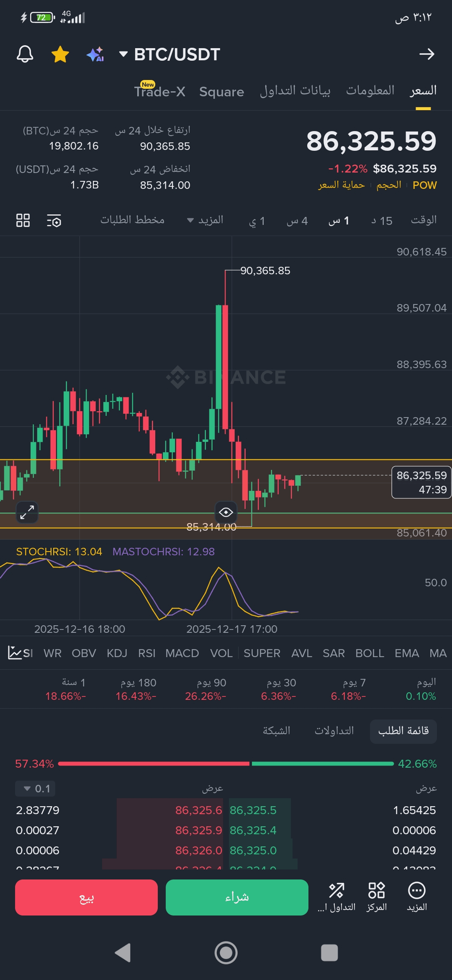Open the التداول trading tools icon
Screen dimensions: 452x980
tap(336, 897)
